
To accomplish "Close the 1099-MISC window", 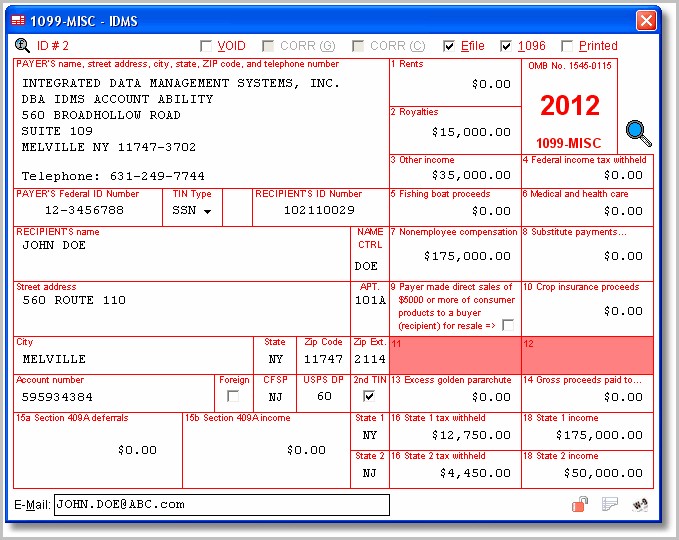I will [646, 20].
